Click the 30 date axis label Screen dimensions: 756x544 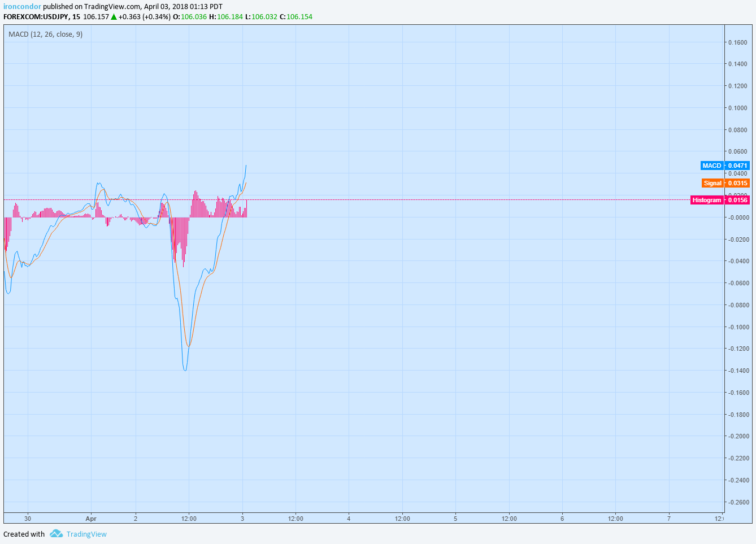click(28, 519)
